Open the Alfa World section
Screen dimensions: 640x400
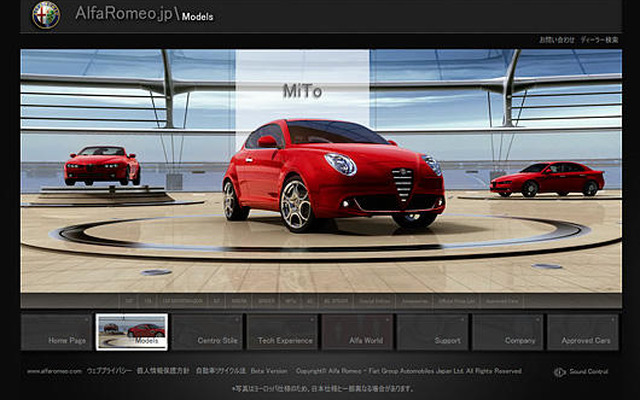pos(357,332)
